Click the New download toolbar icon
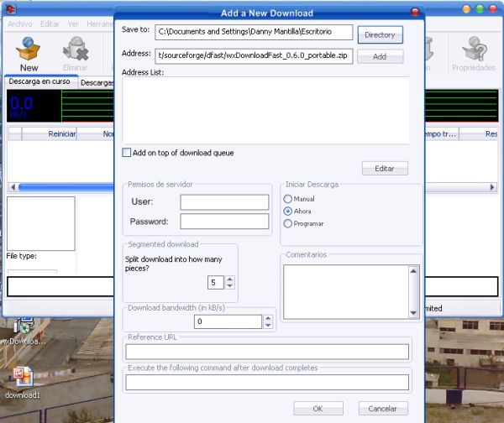Screen dimensions: 504x423 pos(29,54)
